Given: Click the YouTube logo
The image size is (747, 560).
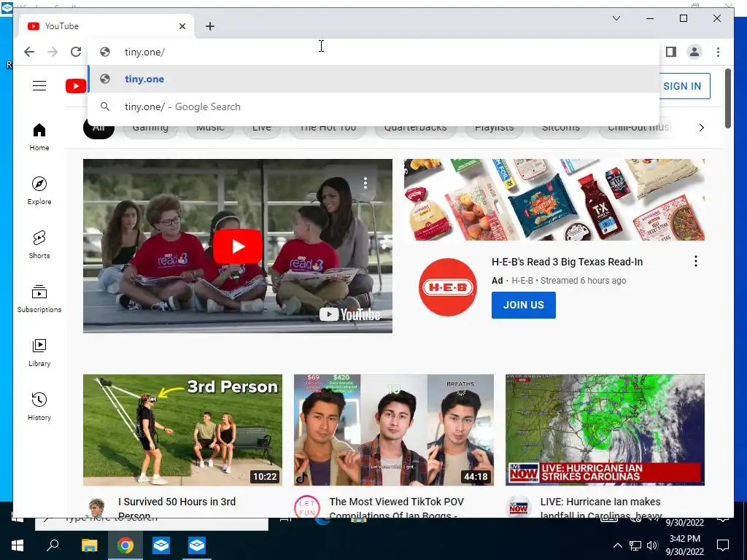Looking at the screenshot, I should click(76, 86).
